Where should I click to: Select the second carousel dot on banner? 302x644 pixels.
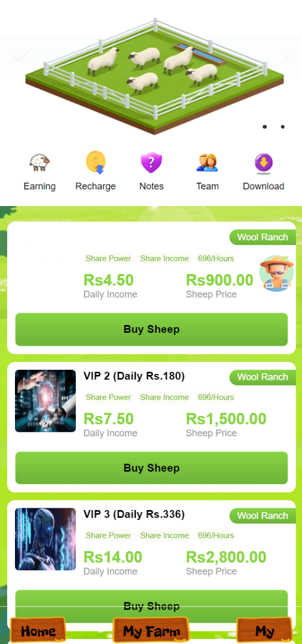(283, 127)
